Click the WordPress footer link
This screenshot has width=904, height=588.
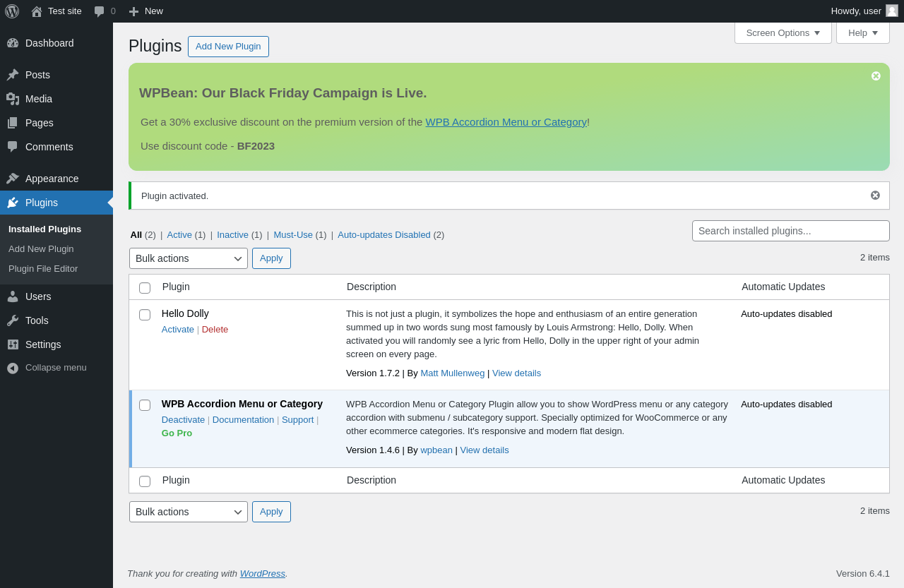(263, 574)
